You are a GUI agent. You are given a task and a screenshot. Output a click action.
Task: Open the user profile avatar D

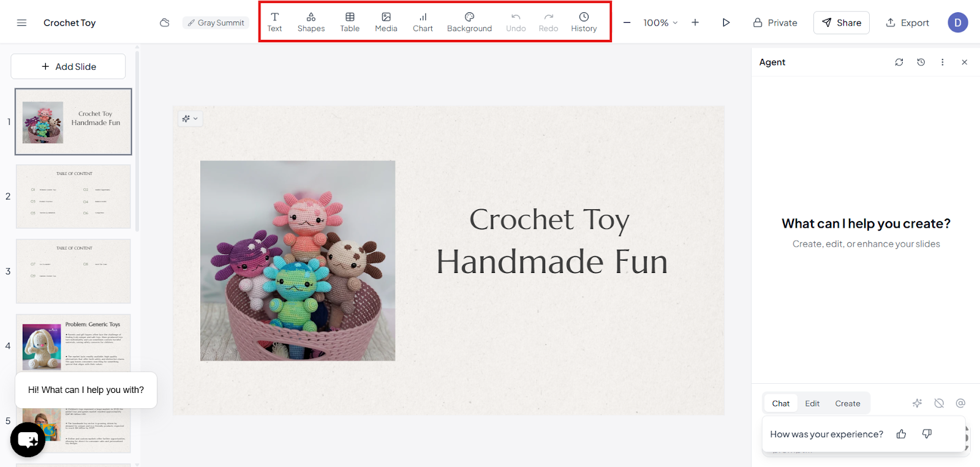958,23
